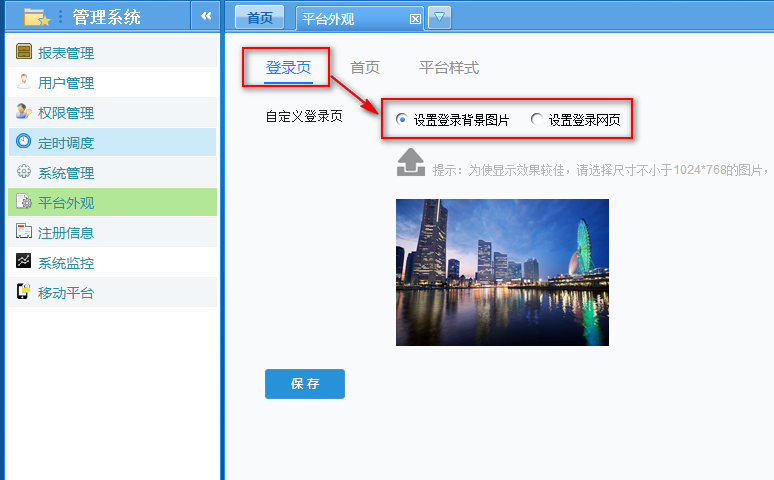Click the 系统监控 chart icon
The height and width of the screenshot is (480, 774).
(x=24, y=261)
